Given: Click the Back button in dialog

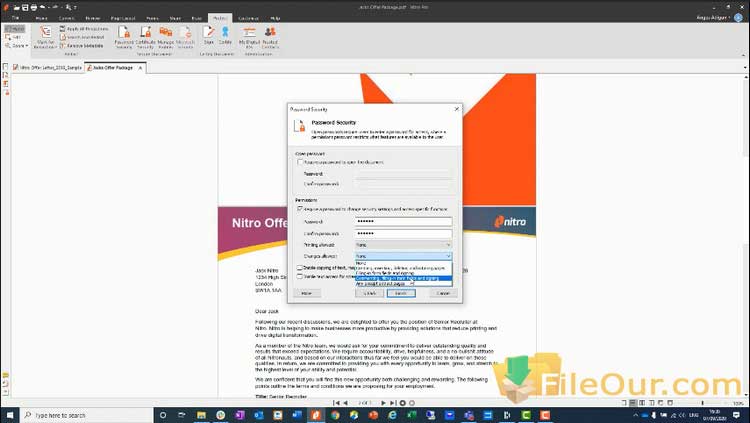Looking at the screenshot, I should (369, 293).
